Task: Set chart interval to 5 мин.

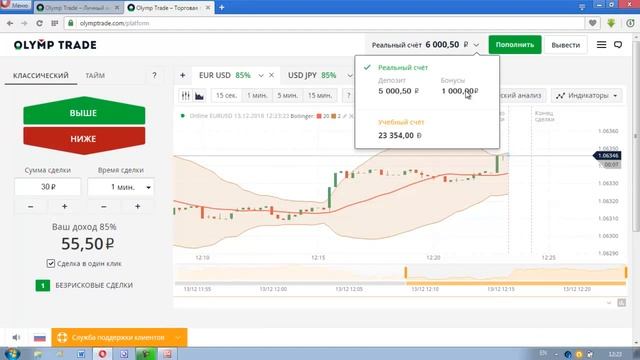Action: pyautogui.click(x=288, y=96)
